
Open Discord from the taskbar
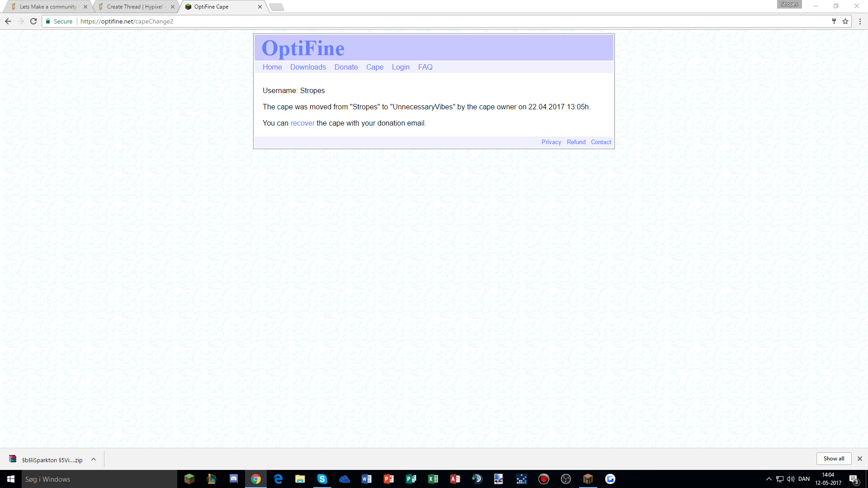(234, 479)
